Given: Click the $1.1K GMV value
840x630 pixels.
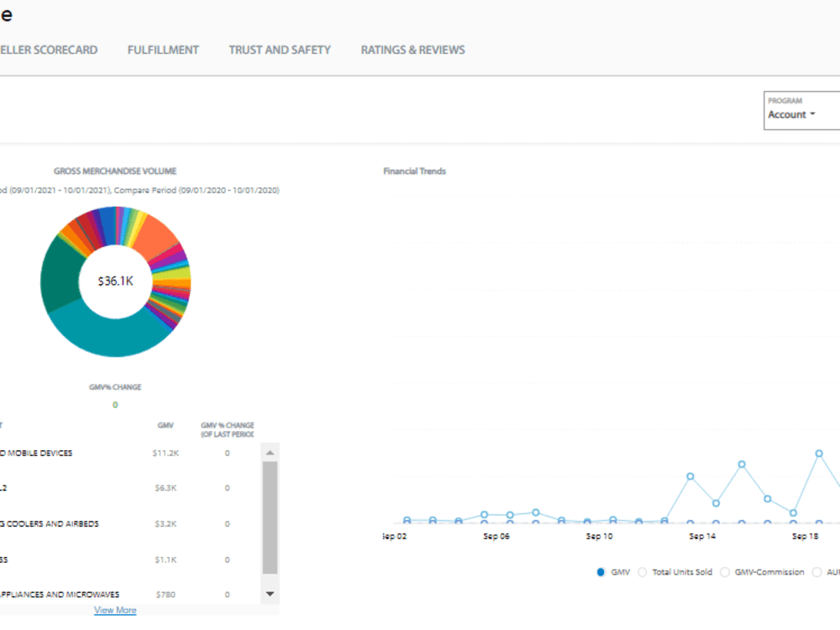Looking at the screenshot, I should (x=165, y=559).
